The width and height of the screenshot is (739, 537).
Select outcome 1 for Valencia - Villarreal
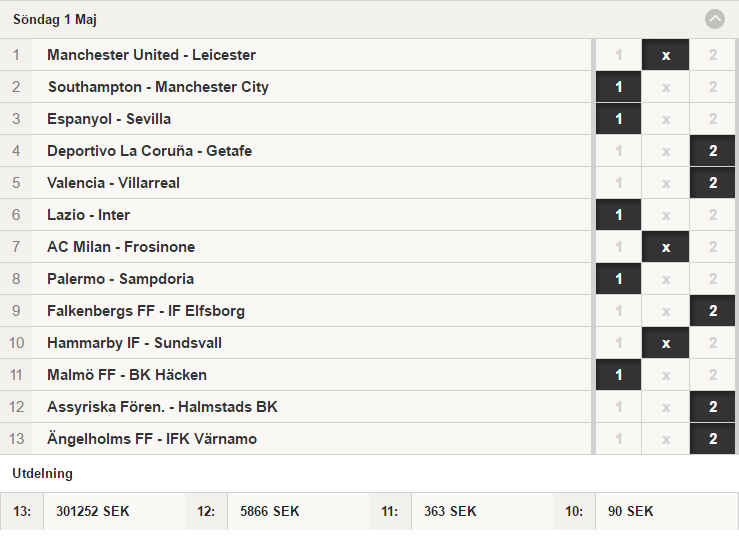click(x=618, y=183)
